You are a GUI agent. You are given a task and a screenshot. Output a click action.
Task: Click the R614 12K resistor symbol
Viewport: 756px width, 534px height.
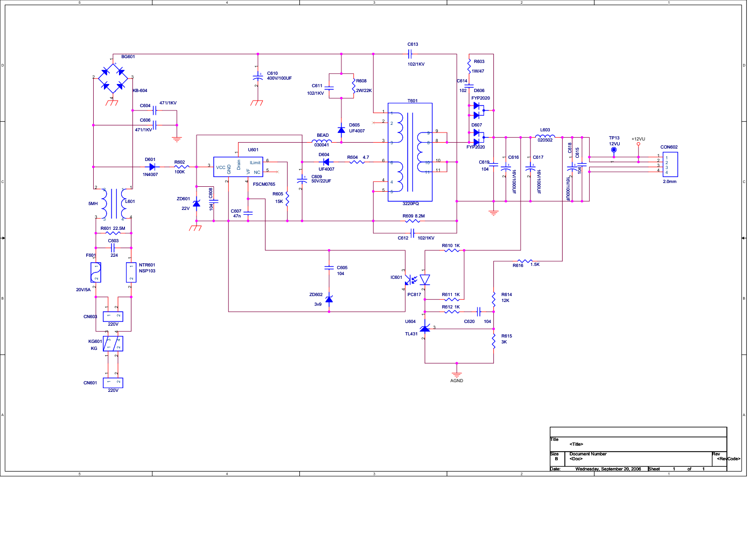click(494, 298)
